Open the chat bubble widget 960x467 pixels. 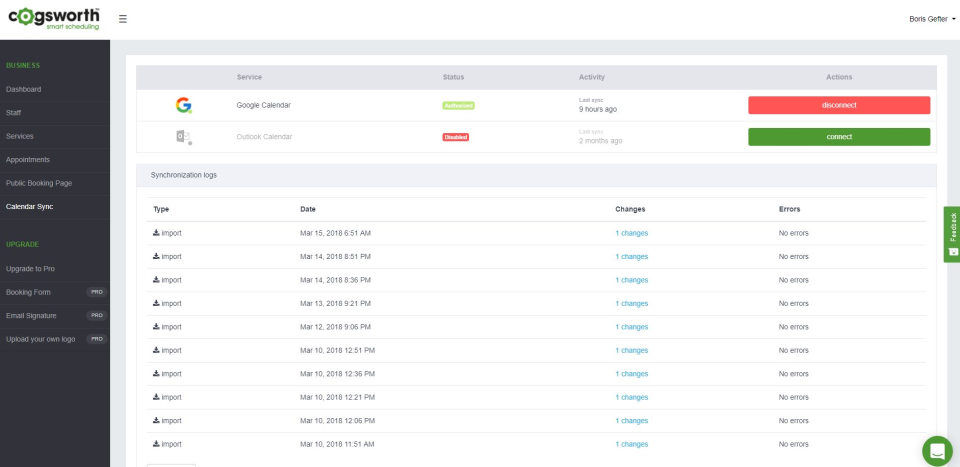pos(937,451)
